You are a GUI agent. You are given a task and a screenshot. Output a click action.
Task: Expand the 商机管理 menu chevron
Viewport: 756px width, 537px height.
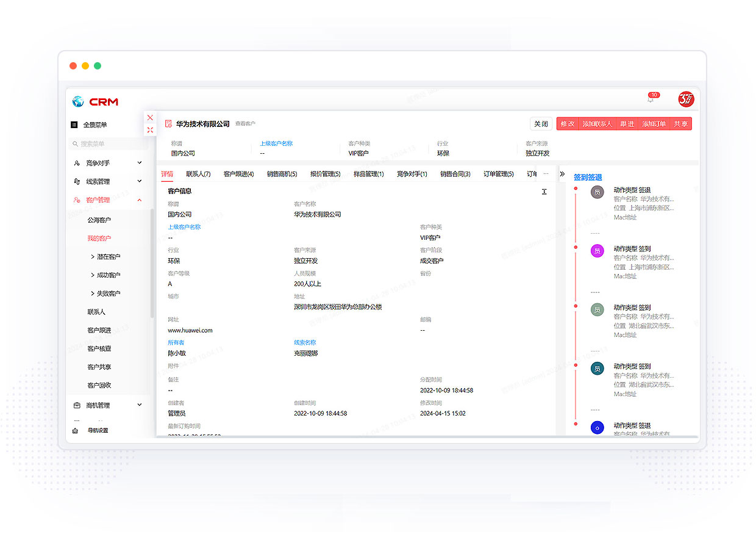tap(140, 405)
